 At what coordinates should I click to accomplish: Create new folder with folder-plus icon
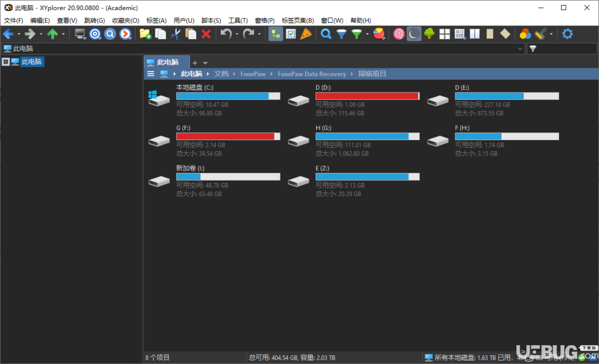[145, 34]
